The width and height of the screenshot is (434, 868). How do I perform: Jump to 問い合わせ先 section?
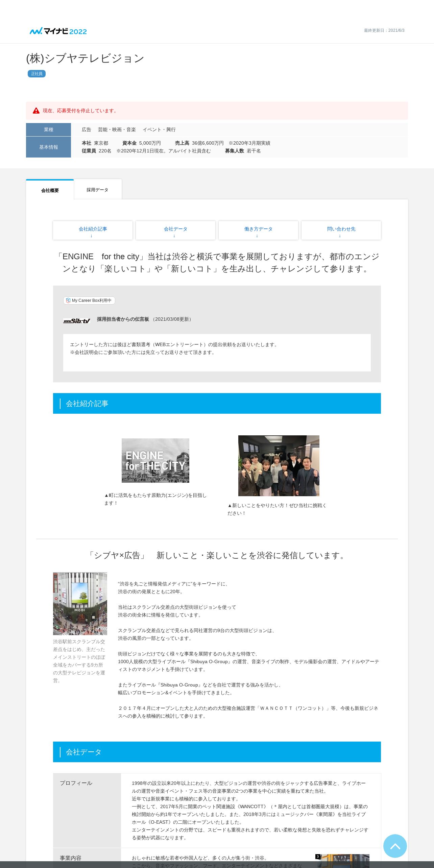tap(341, 230)
